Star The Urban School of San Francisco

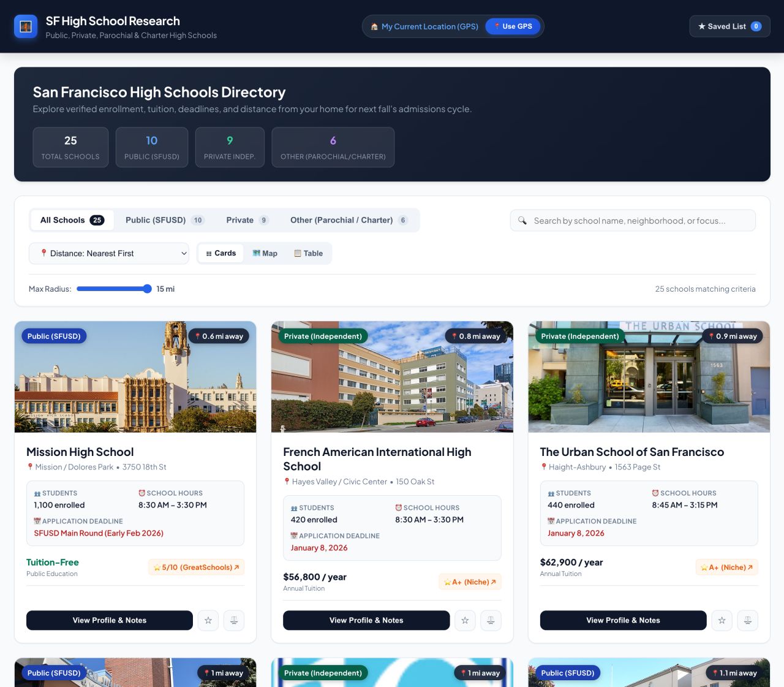pyautogui.click(x=722, y=620)
